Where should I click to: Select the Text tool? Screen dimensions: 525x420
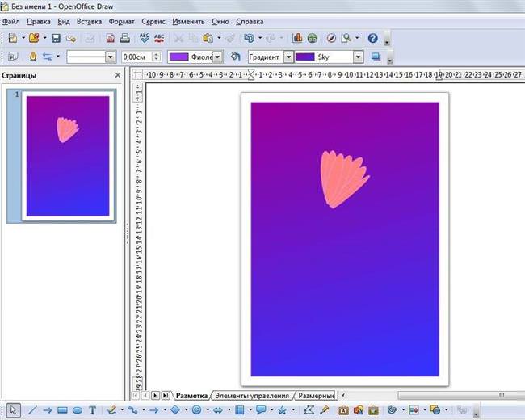tap(92, 410)
